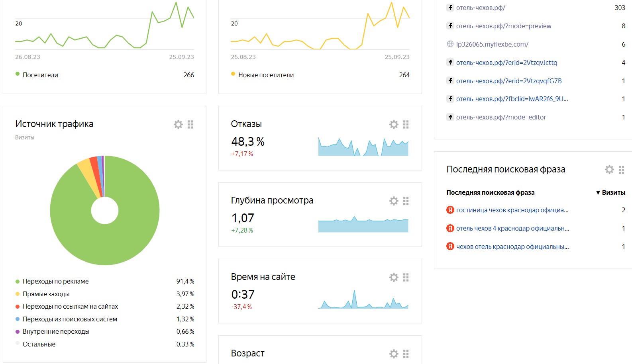
Task: Open the Источник трафика widget title
Action: (54, 124)
